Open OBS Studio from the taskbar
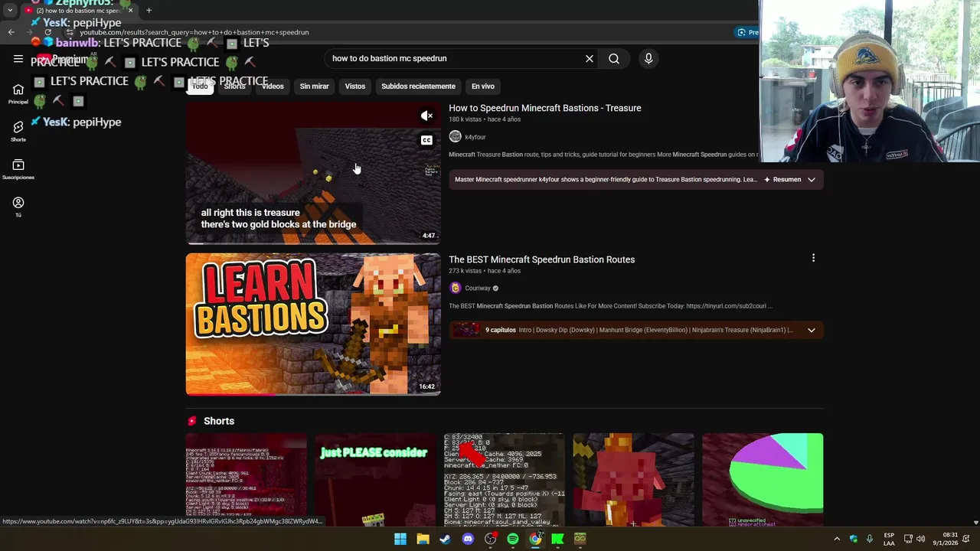The width and height of the screenshot is (980, 551). click(x=491, y=539)
